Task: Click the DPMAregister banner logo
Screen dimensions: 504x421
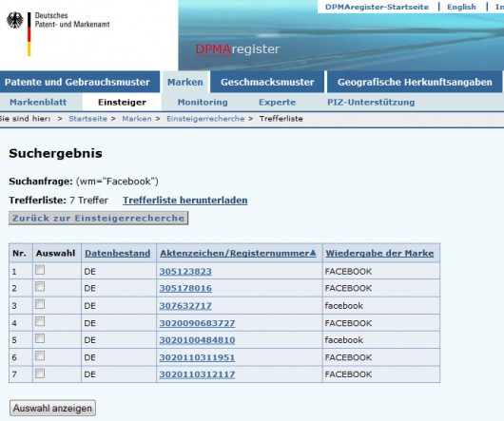Action: [x=238, y=49]
